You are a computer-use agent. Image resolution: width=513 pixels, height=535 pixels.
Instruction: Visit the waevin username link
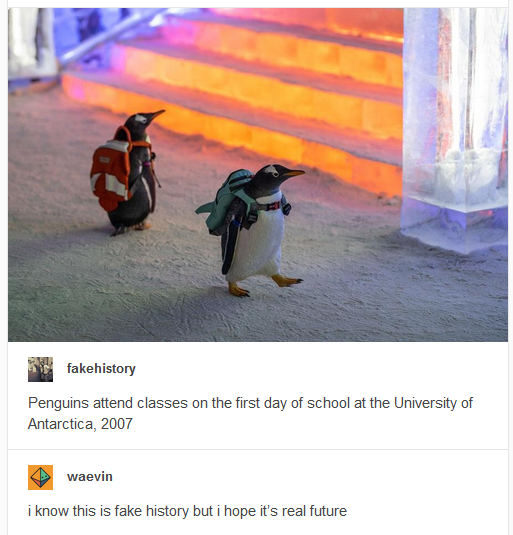click(90, 477)
